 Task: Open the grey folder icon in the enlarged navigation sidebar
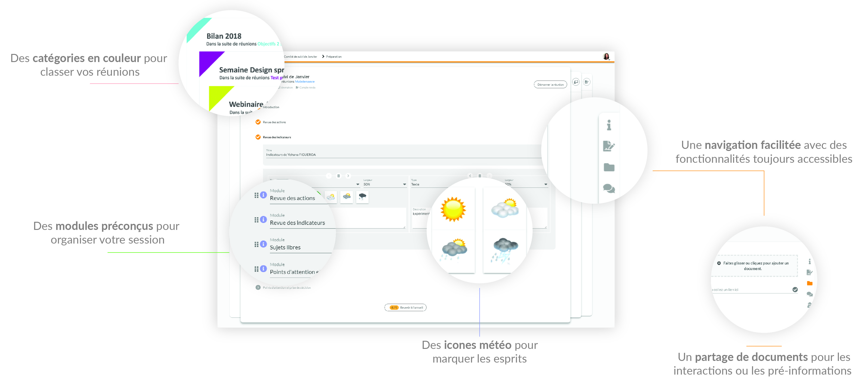click(x=609, y=167)
